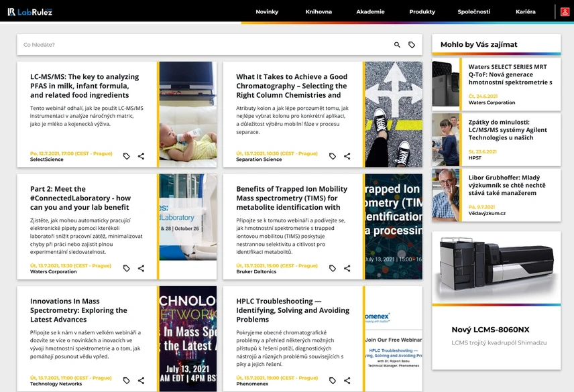Open LC-MS/MS PFAS in milk webinar title
Screen dimensions: 574x392
(x=84, y=86)
